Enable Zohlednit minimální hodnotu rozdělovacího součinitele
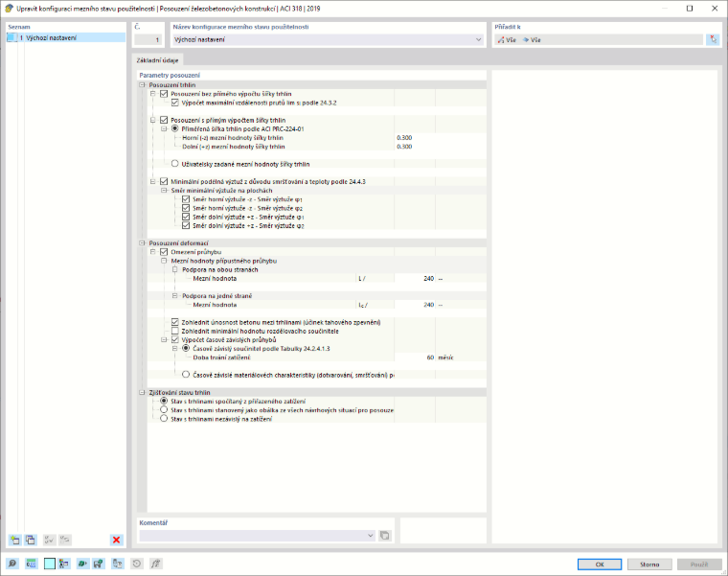Image resolution: width=728 pixels, height=576 pixels. pyautogui.click(x=175, y=332)
